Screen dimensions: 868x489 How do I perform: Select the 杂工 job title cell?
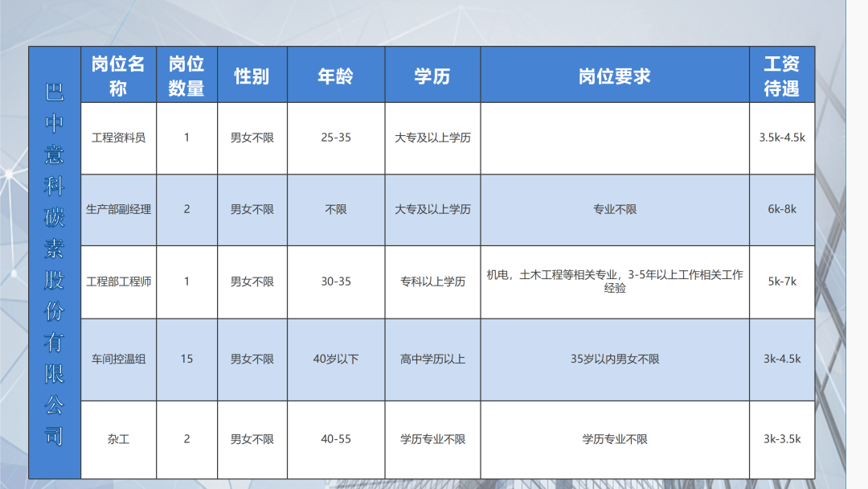click(118, 440)
